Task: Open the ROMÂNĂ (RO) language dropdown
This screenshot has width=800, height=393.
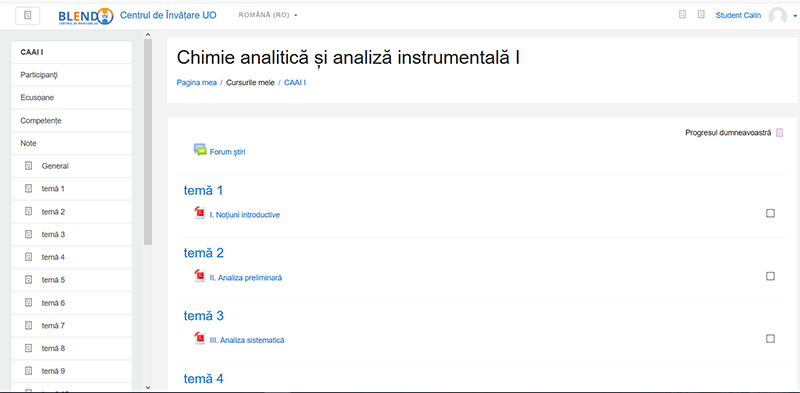Action: tap(268, 15)
